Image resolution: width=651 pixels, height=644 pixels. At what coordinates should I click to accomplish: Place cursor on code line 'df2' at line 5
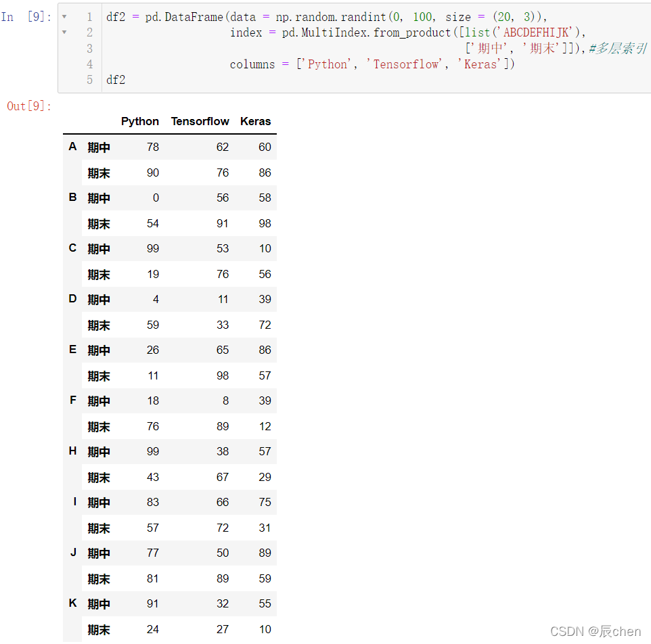pos(116,80)
